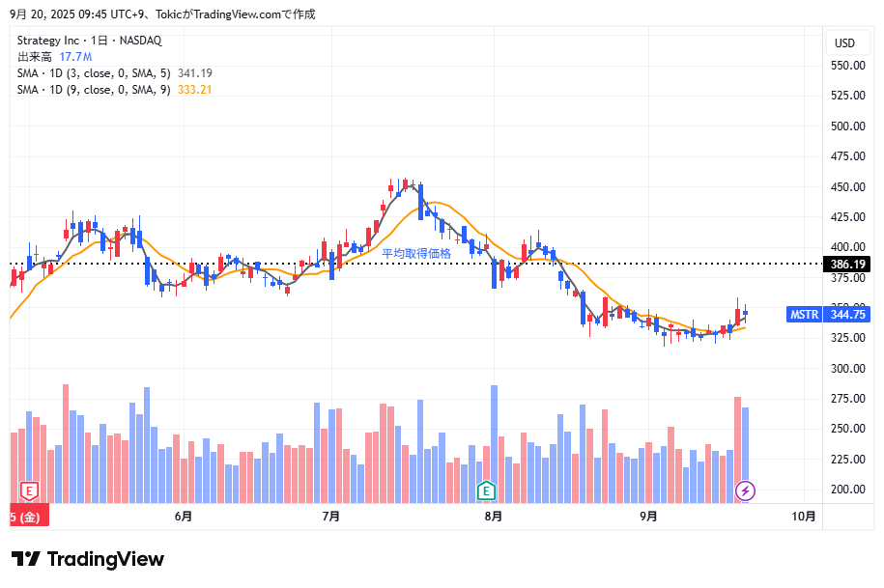Click the 10月 time axis label
This screenshot has width=884, height=588.
[804, 516]
